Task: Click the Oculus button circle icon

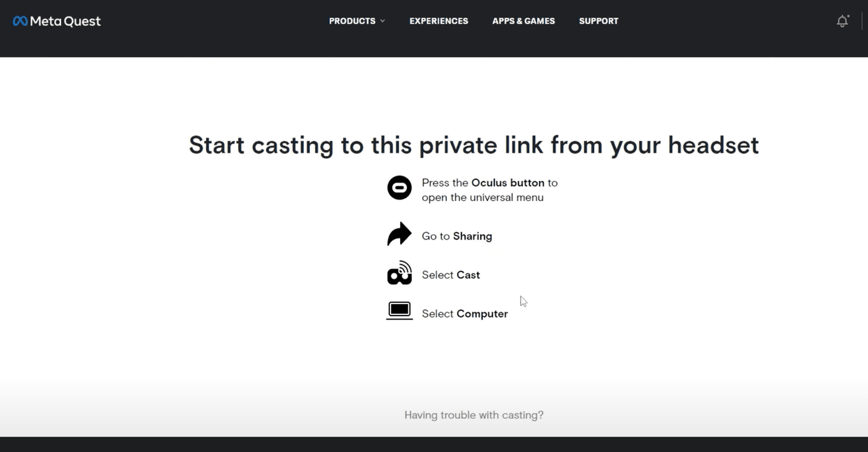Action: click(x=399, y=187)
